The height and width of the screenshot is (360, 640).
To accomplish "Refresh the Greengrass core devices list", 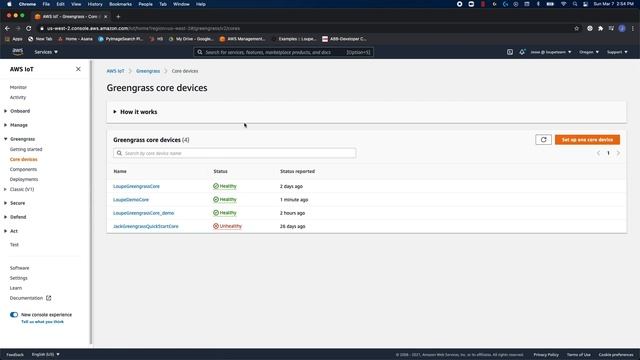I will click(543, 140).
